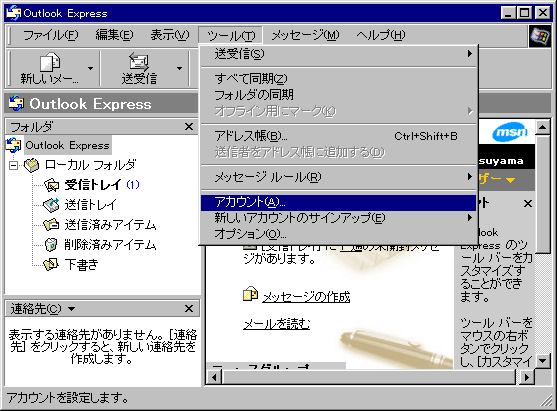The image size is (557, 411).
Task: Click the New Mail (新しいメール) toolbar icon
Action: (50, 63)
